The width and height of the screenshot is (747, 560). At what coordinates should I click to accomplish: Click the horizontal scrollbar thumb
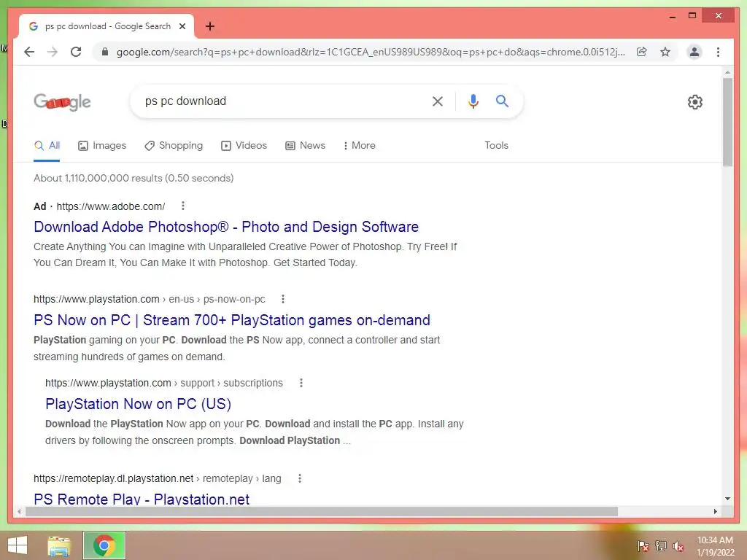coord(322,511)
